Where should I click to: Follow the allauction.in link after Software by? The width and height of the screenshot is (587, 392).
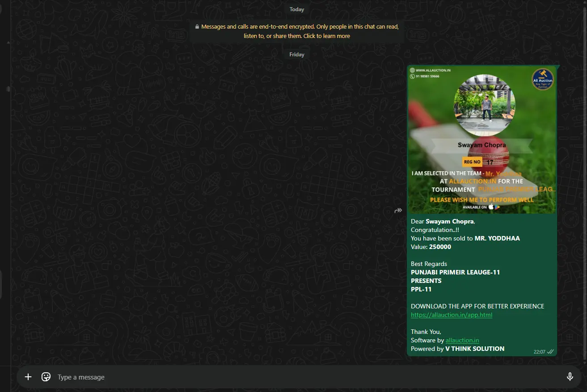pyautogui.click(x=462, y=341)
